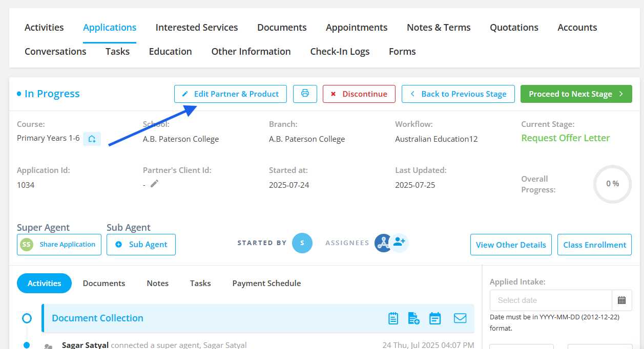This screenshot has width=644, height=349.
Task: Click the green Proceed to Next Stage button
Action: click(576, 94)
